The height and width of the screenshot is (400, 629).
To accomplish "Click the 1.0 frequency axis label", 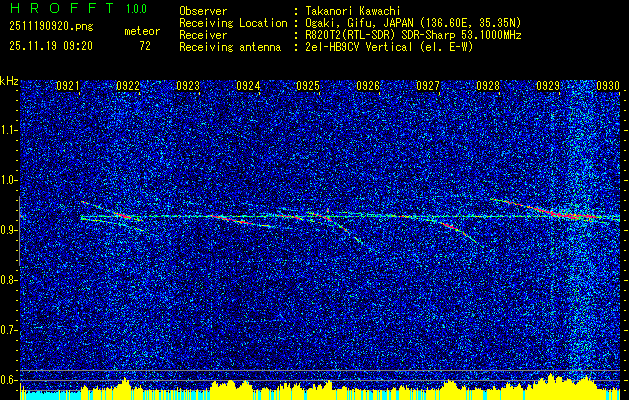I will click(x=9, y=181).
